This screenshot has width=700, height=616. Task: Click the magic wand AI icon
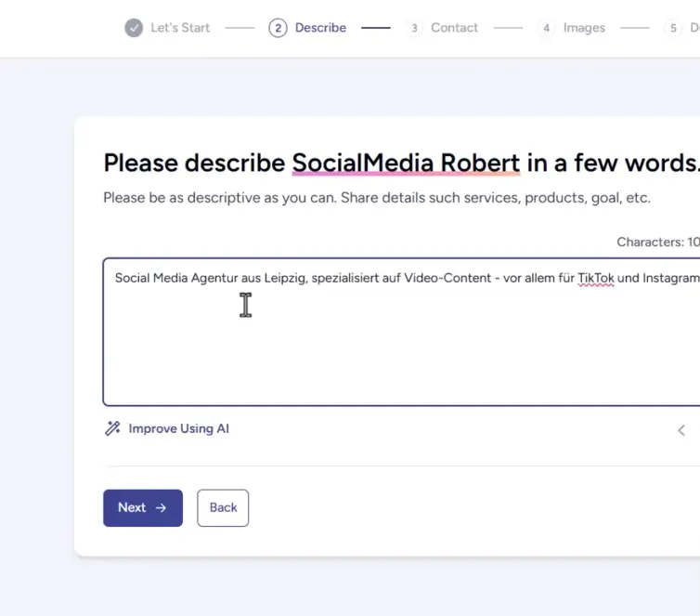(112, 428)
